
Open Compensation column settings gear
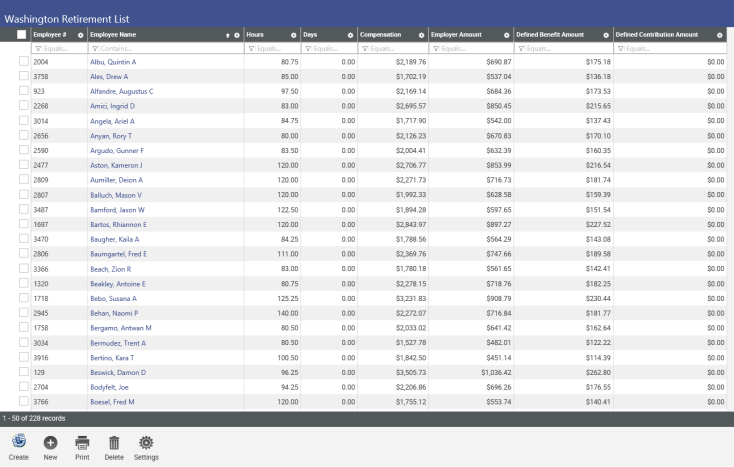tap(421, 35)
